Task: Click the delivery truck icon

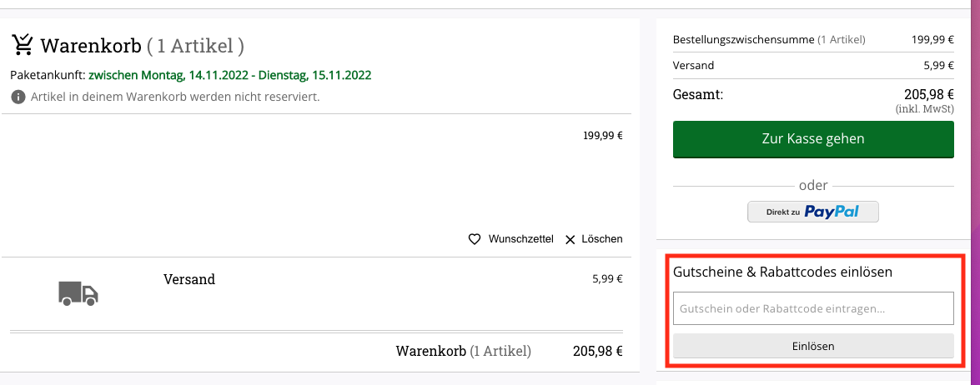Action: [78, 292]
